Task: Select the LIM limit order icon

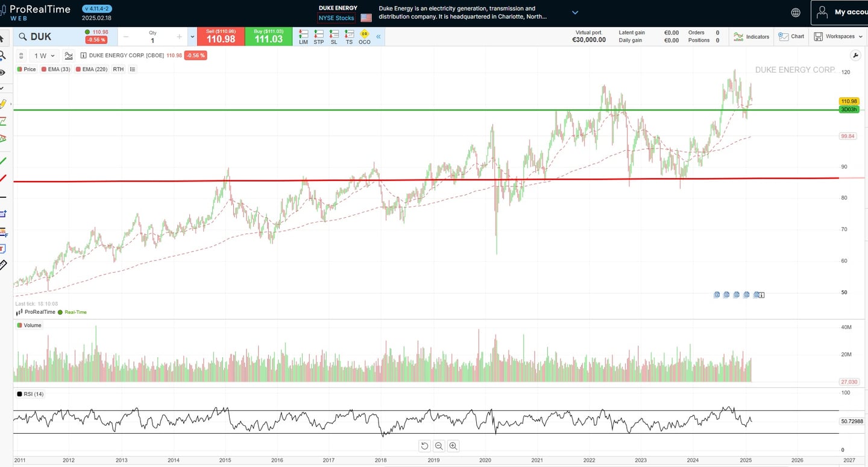Action: click(303, 36)
